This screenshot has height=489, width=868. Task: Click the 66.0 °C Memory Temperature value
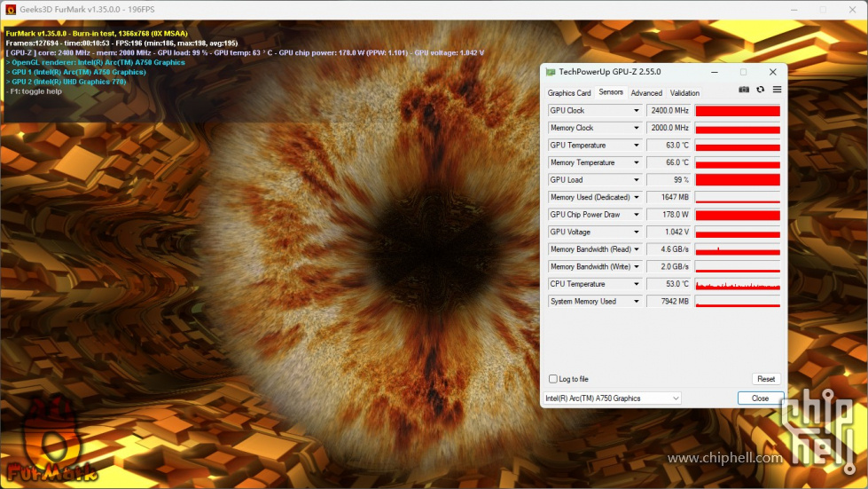pyautogui.click(x=669, y=162)
